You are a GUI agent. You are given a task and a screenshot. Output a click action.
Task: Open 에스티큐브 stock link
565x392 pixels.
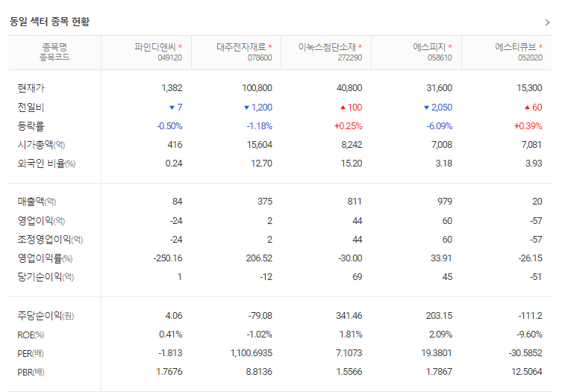tap(516, 47)
